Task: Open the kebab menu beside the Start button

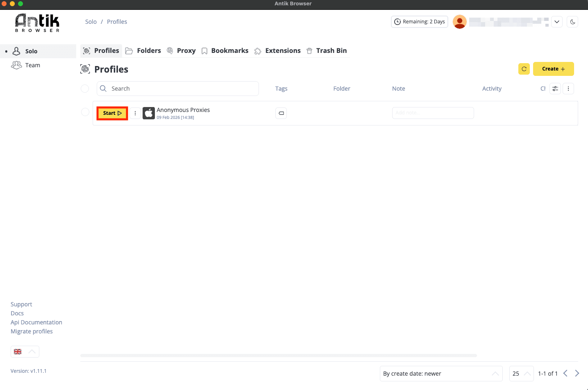Action: pyautogui.click(x=135, y=113)
